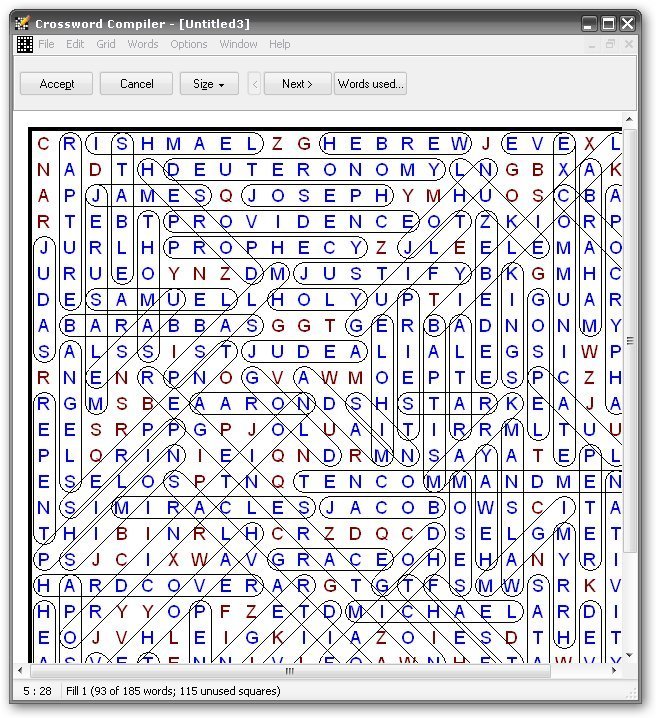656x718 pixels.
Task: Click the word PROVIDENCE in the grid
Action: click(290, 222)
